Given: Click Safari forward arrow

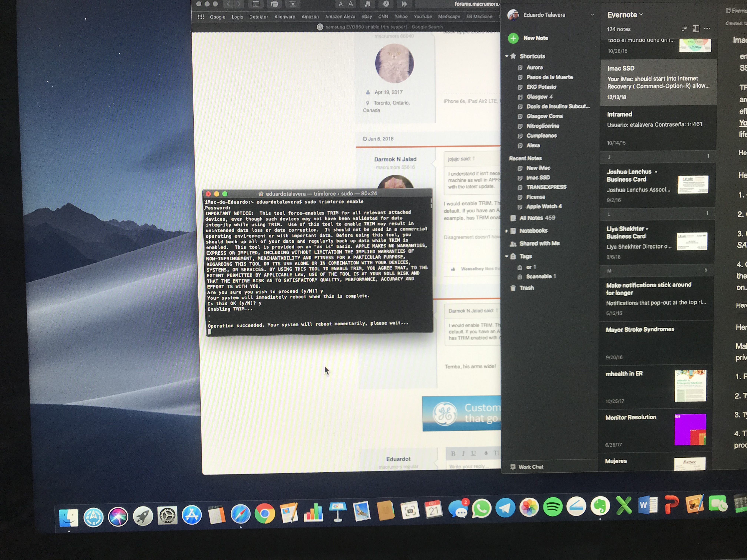Looking at the screenshot, I should click(x=239, y=4).
